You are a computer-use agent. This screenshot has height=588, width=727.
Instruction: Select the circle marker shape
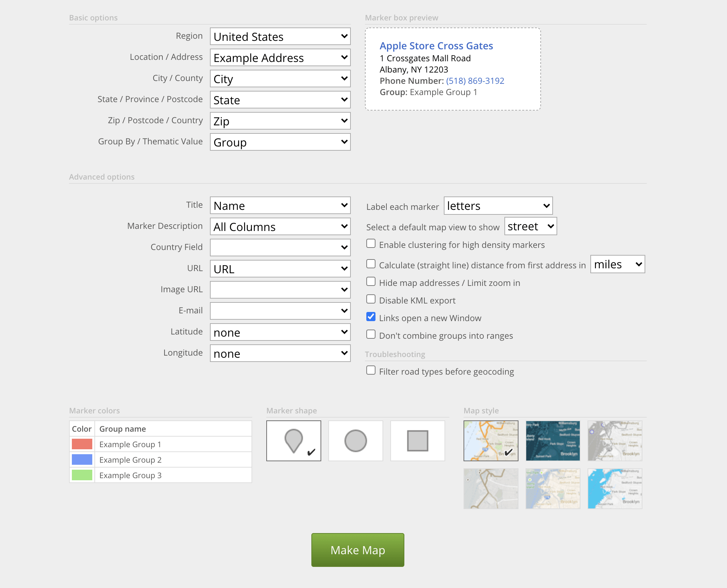pos(355,440)
